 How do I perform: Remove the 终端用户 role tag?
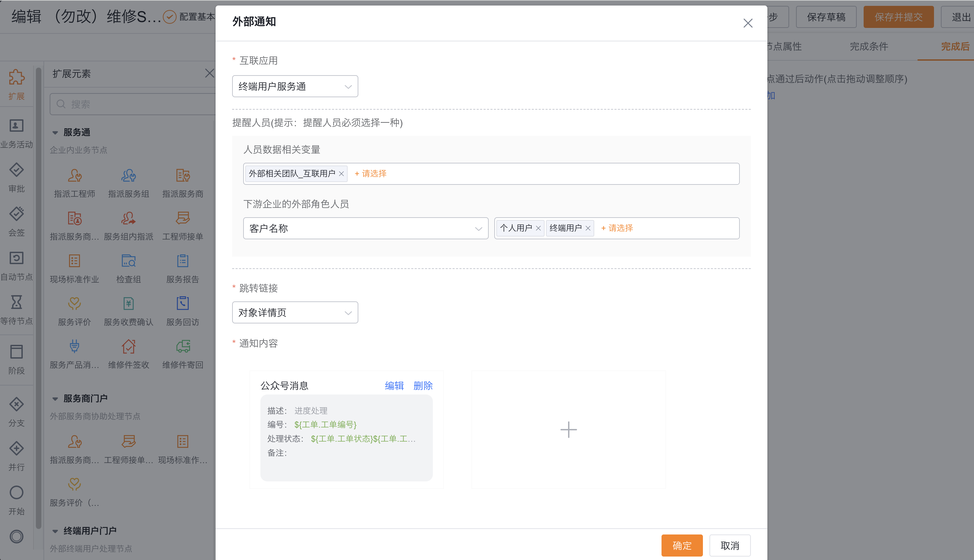[x=588, y=229]
